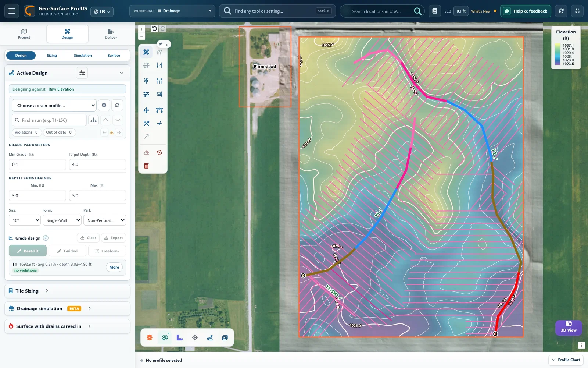588x368 pixels.
Task: Click the locate crosshair icon
Action: pyautogui.click(x=195, y=337)
